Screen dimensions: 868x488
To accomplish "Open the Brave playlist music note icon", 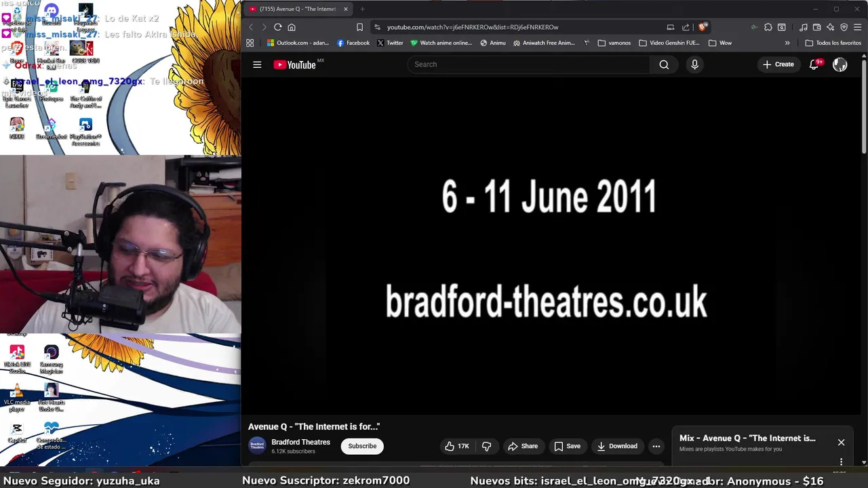I will pos(804,27).
